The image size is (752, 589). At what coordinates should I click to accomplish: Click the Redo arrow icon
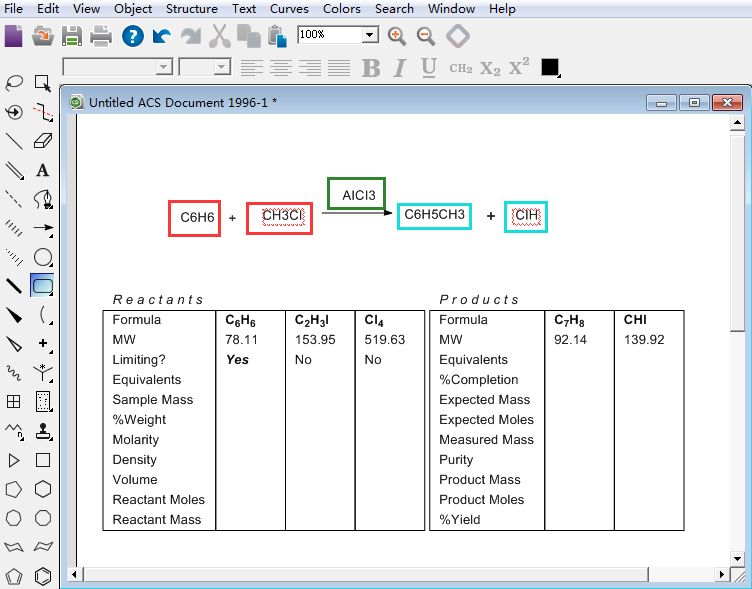191,36
